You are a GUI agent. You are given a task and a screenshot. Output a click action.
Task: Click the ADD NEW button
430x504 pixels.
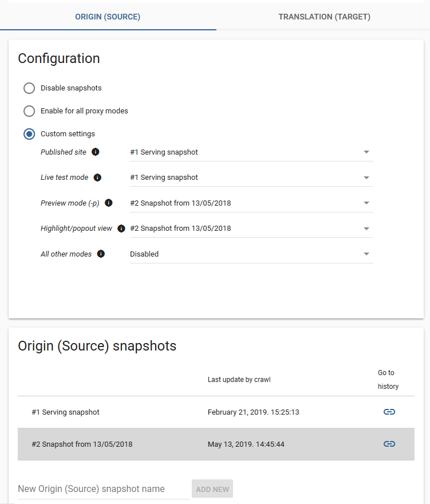tap(212, 489)
